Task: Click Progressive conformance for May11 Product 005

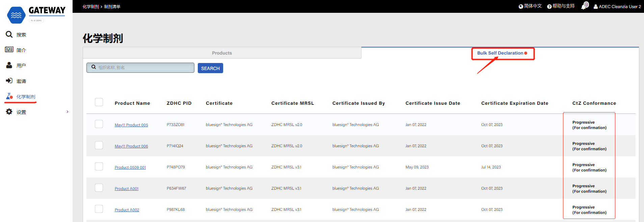Action: [589, 125]
